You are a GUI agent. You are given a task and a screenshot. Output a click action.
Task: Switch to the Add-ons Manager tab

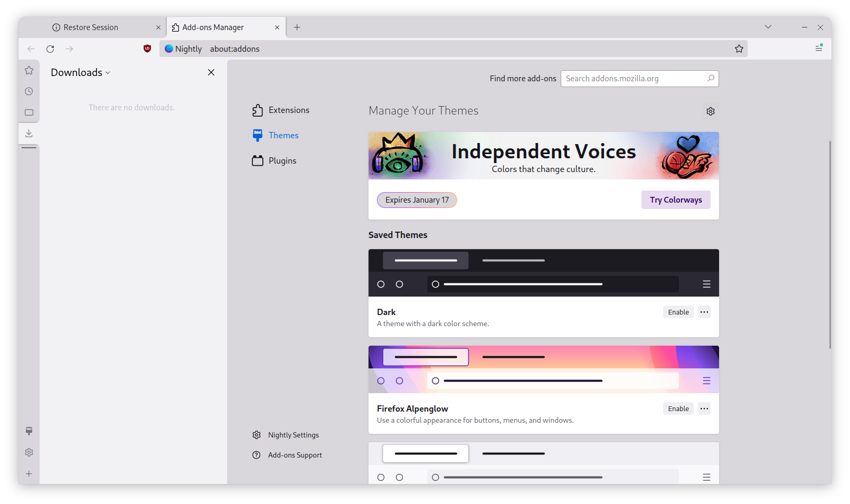(x=226, y=27)
